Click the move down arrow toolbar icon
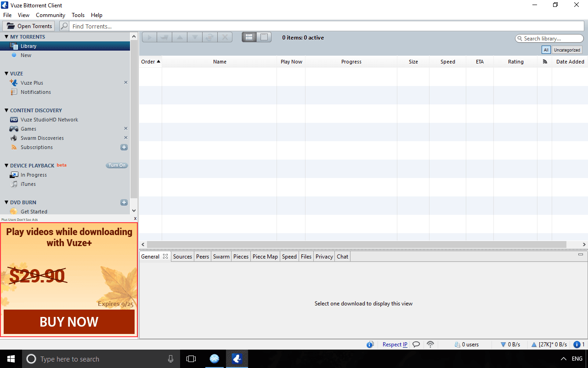Screen dimensions: 588x368 pos(195,37)
